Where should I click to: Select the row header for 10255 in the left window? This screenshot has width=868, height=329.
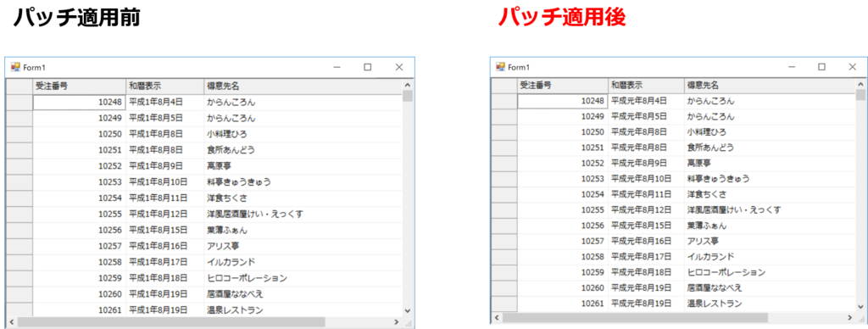coord(19,214)
